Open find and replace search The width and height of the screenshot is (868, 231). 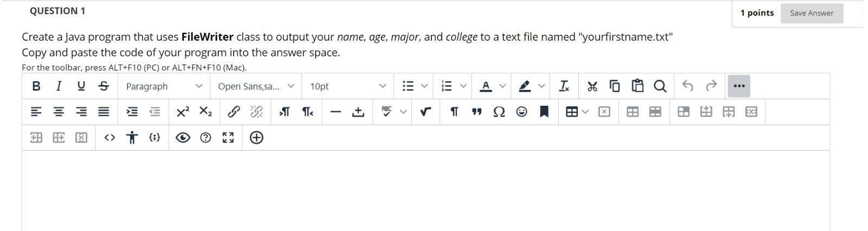point(660,86)
